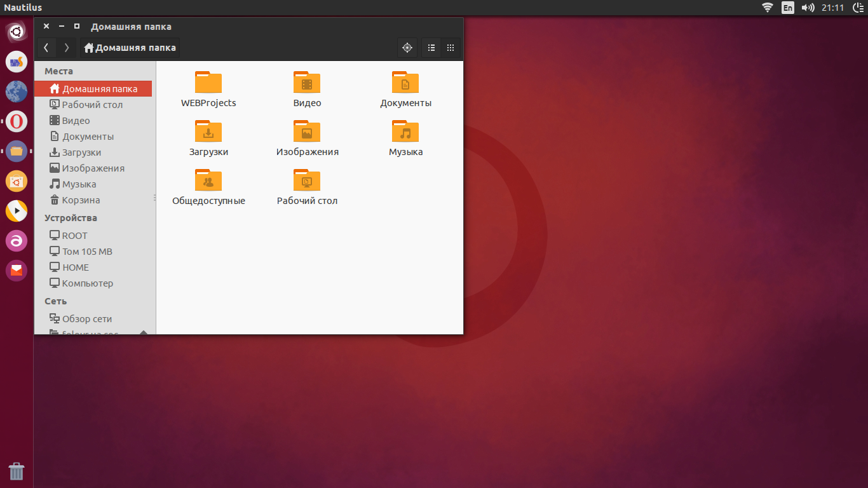Viewport: 868px width, 488px height.
Task: Switch to list view
Action: pos(431,48)
